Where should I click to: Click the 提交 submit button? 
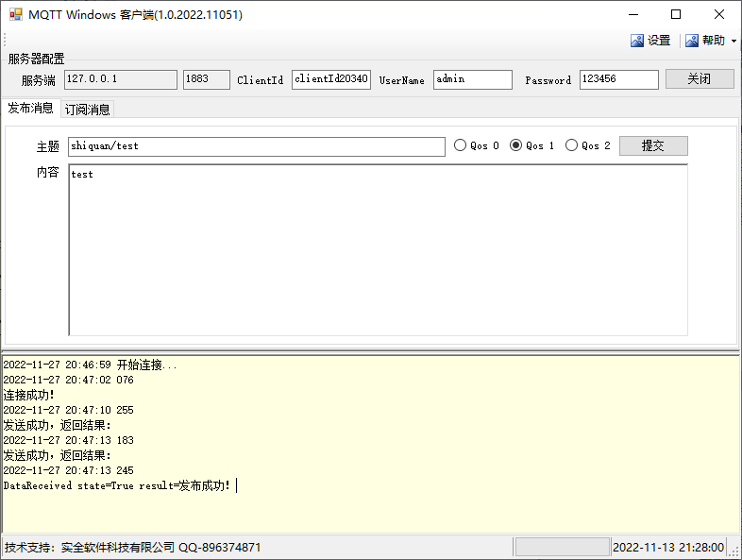coord(653,145)
